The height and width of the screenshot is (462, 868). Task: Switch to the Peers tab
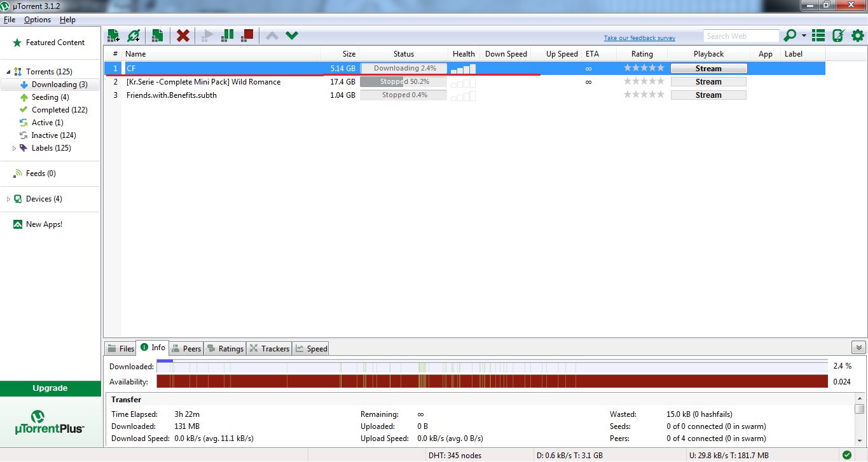click(x=186, y=348)
